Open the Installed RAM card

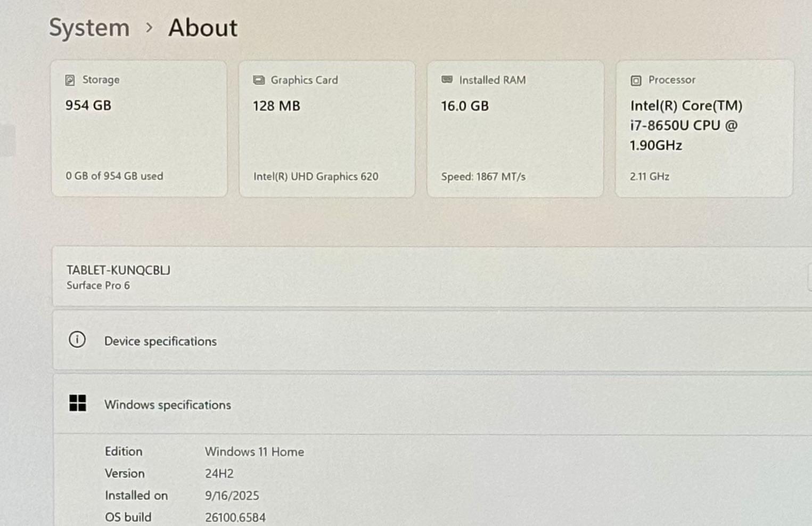(515, 129)
